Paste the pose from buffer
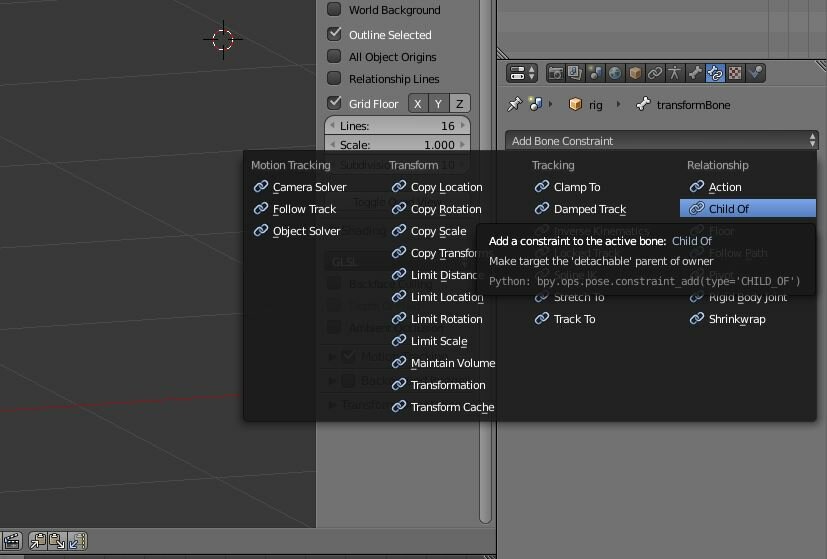 57,541
